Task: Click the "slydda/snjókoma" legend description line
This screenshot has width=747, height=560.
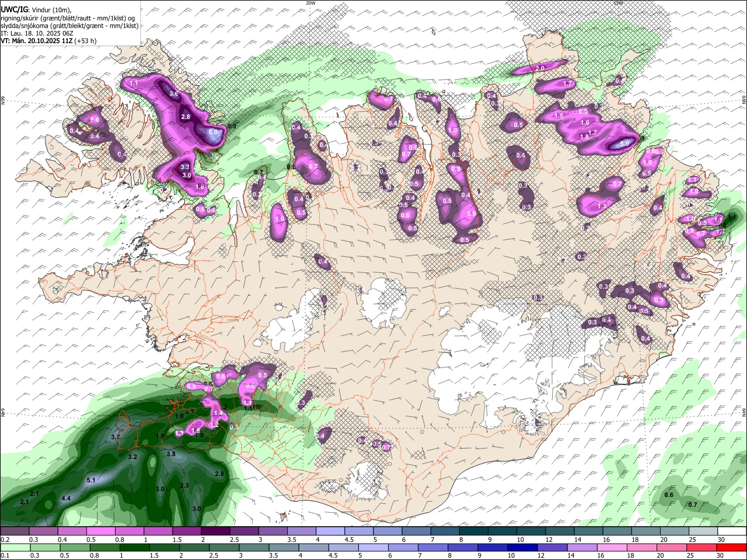Action: 69,26
